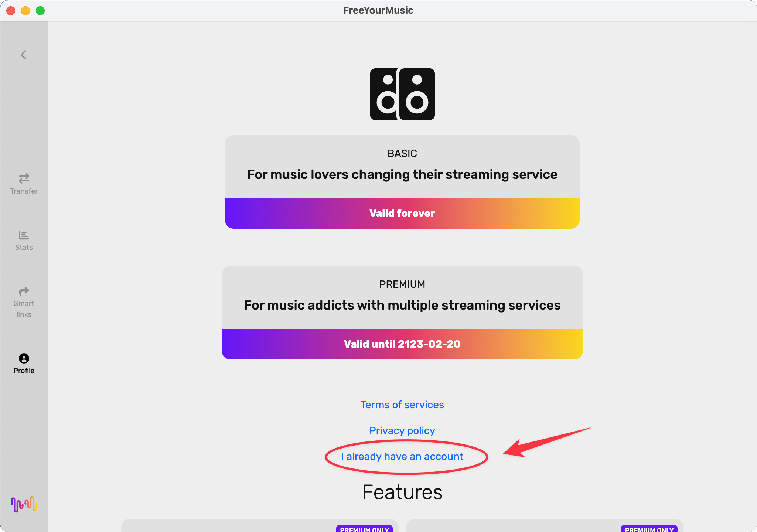
Task: Select the PREMIUM plan card
Action: [402, 298]
